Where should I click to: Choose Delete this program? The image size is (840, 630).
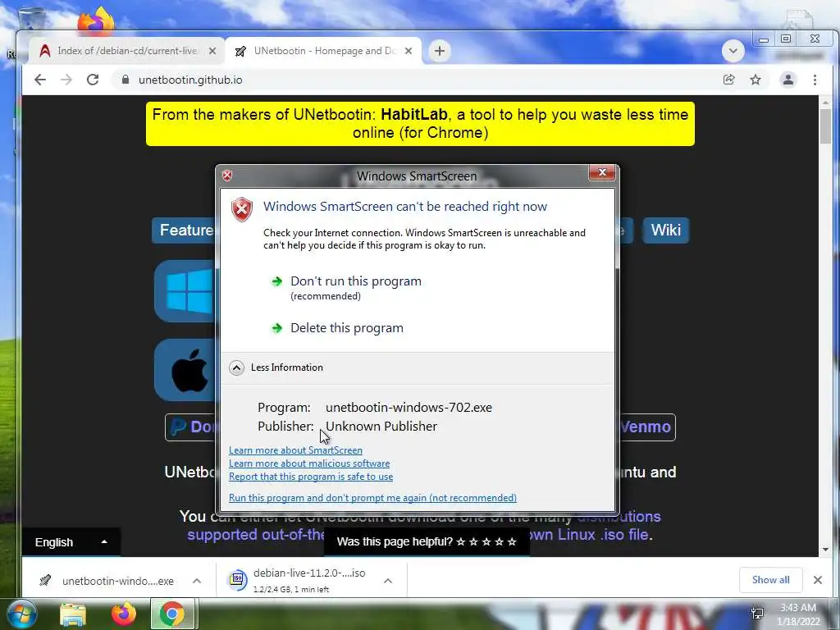coord(347,328)
